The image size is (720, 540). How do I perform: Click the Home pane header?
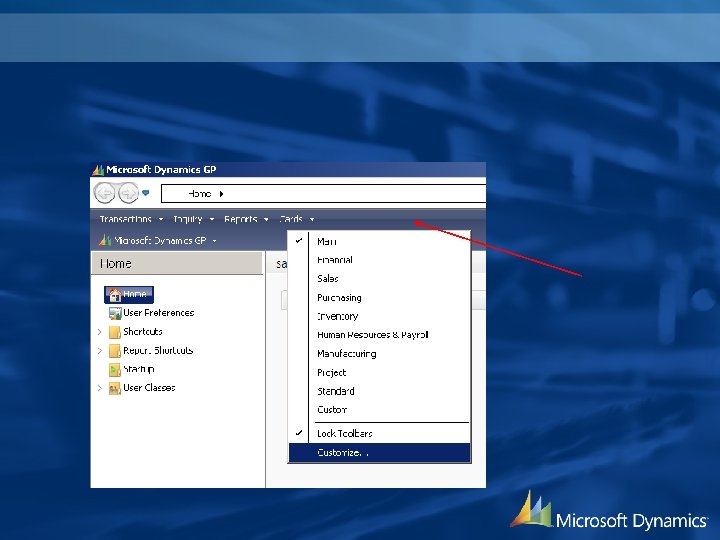[177, 264]
